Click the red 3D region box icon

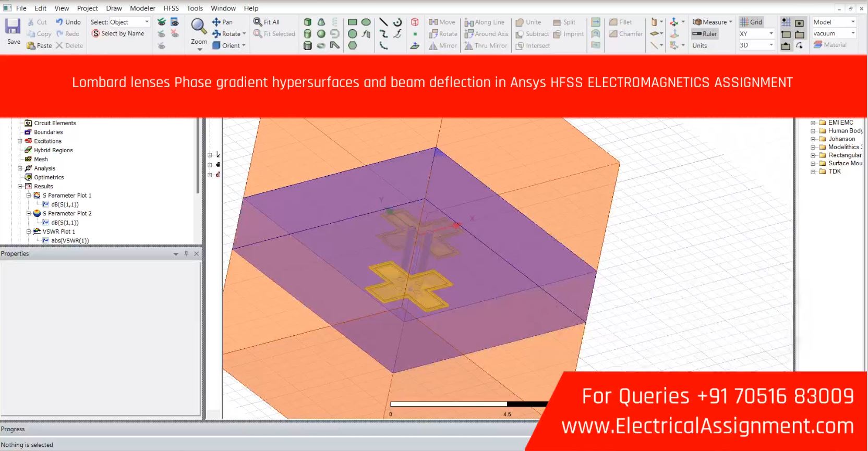click(415, 22)
